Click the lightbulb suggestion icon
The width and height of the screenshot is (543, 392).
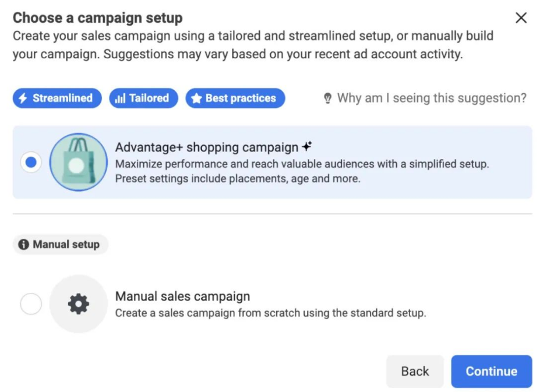[x=328, y=98]
